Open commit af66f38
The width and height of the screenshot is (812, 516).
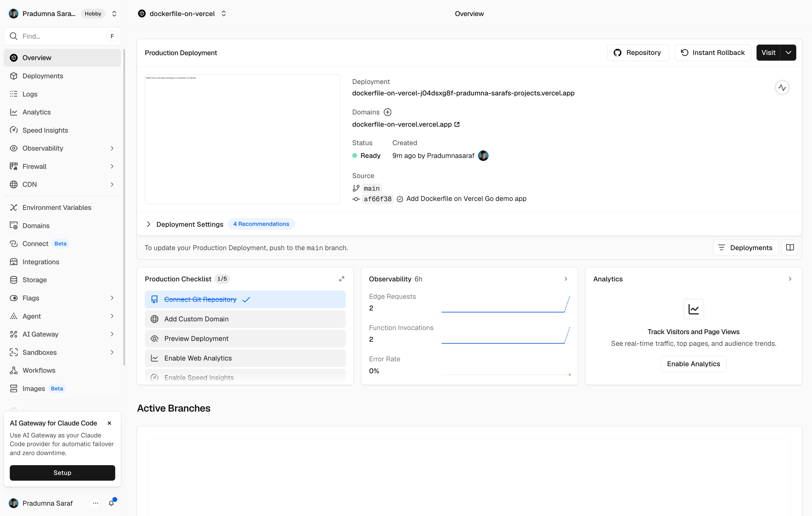[377, 199]
